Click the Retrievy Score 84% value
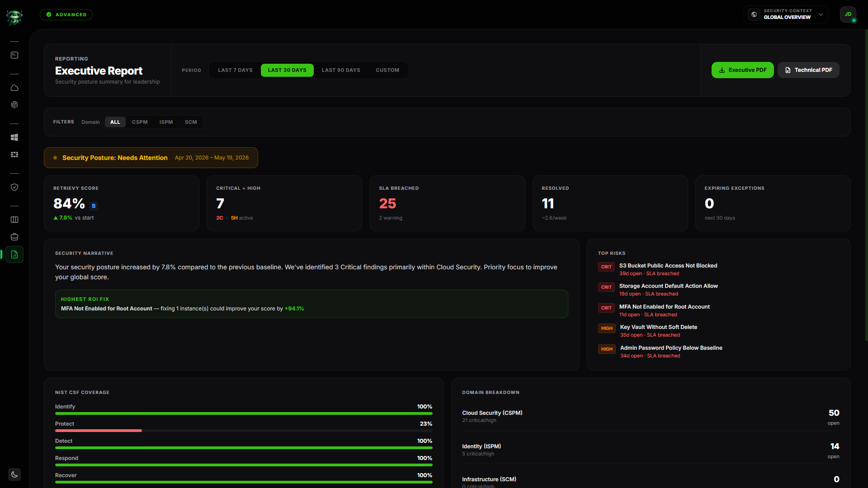 [69, 203]
